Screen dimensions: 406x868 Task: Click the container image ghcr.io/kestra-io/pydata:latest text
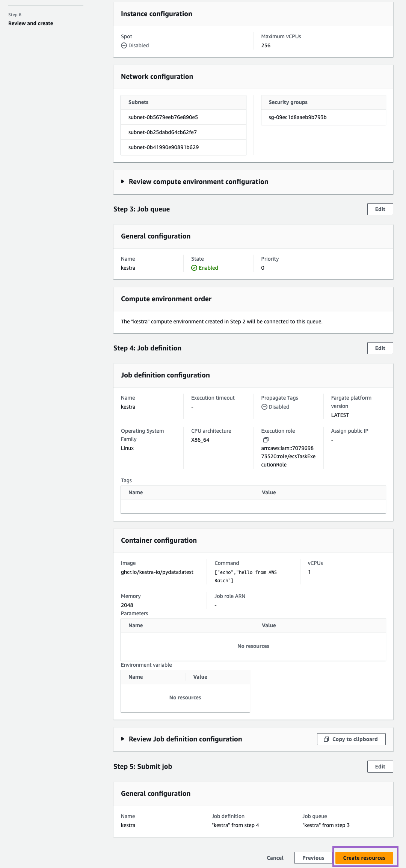point(157,572)
